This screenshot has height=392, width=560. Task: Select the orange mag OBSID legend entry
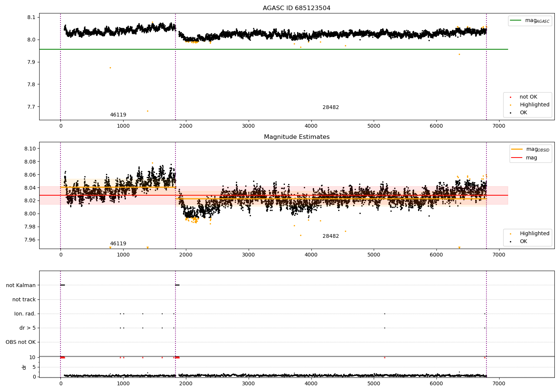(x=531, y=149)
